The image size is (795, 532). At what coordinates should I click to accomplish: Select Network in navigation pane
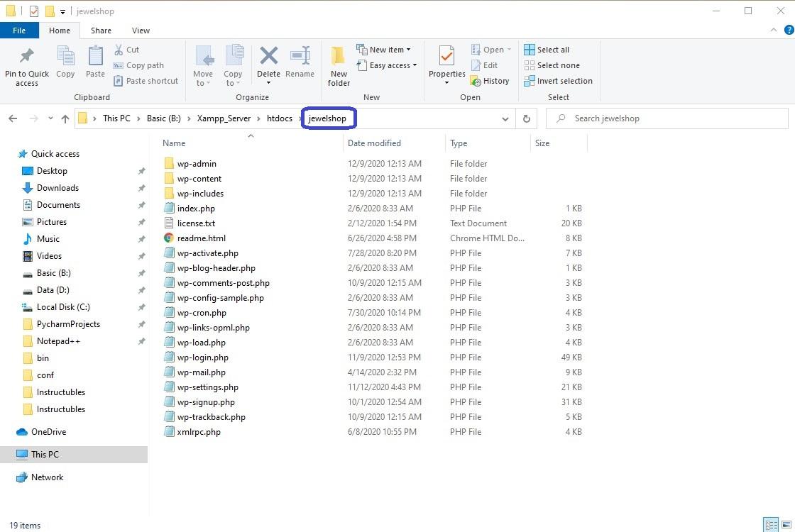pyautogui.click(x=47, y=477)
